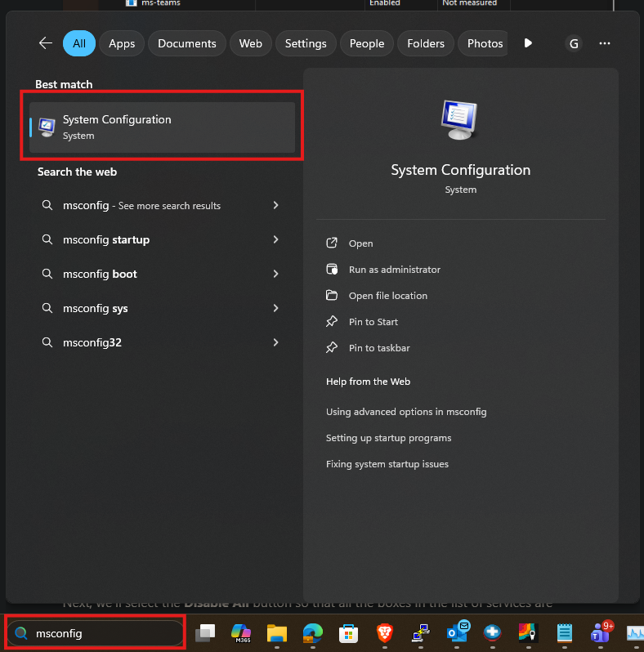Expand chevron for msconfig boot
Viewport: 644px width, 652px height.
275,274
